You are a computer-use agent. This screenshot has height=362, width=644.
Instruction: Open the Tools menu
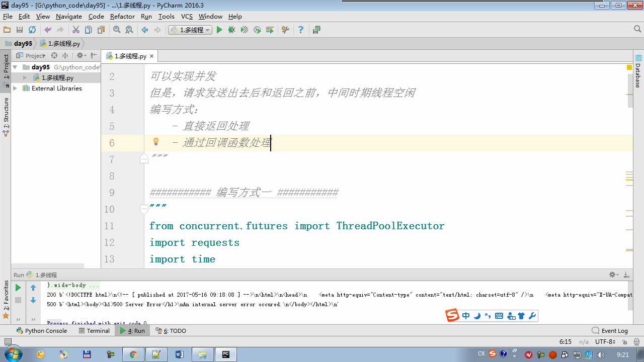point(167,17)
